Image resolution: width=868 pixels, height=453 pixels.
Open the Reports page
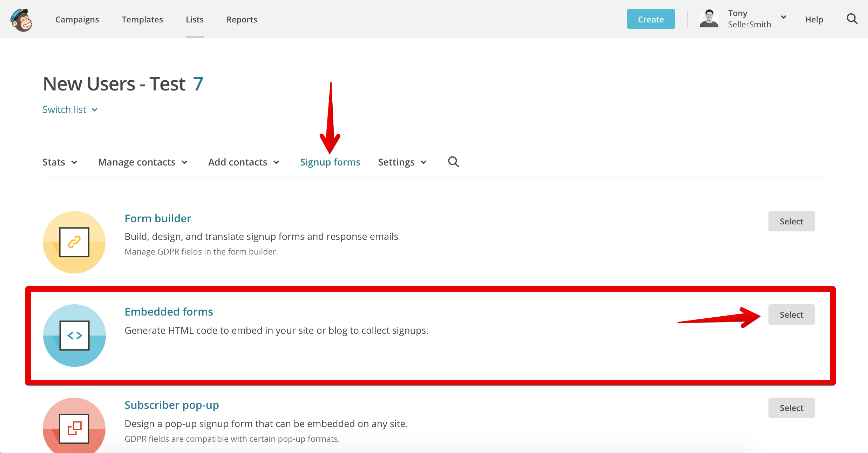click(x=242, y=20)
